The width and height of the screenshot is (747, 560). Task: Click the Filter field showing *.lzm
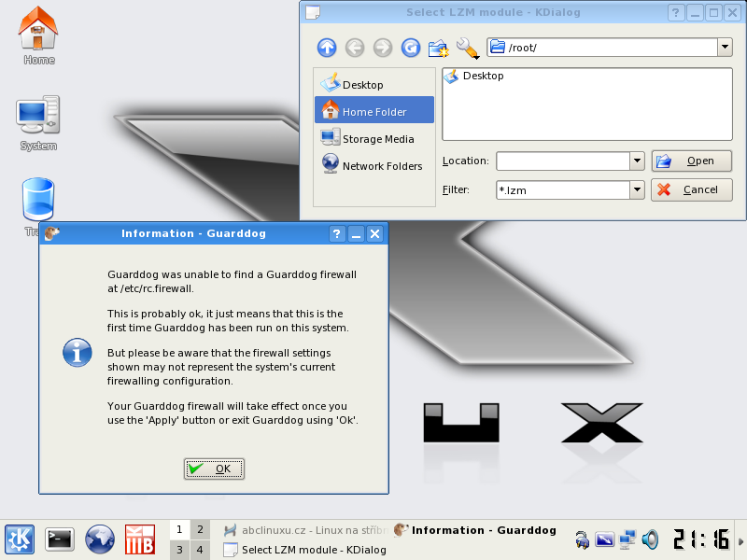pyautogui.click(x=563, y=190)
